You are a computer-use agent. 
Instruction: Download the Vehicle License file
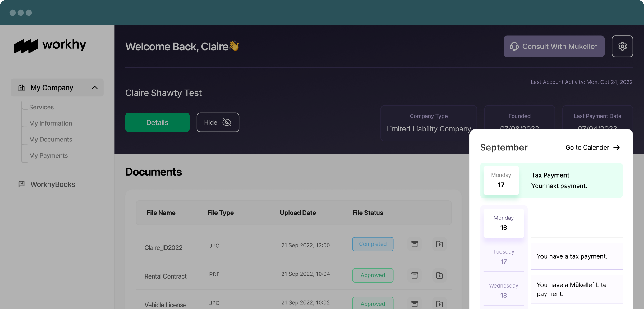439,304
